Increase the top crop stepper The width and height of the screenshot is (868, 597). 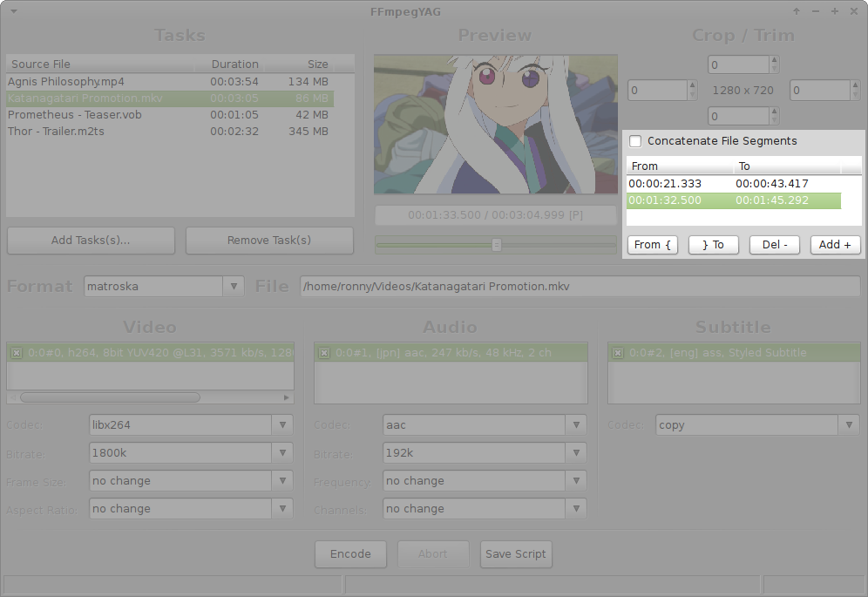tap(775, 60)
